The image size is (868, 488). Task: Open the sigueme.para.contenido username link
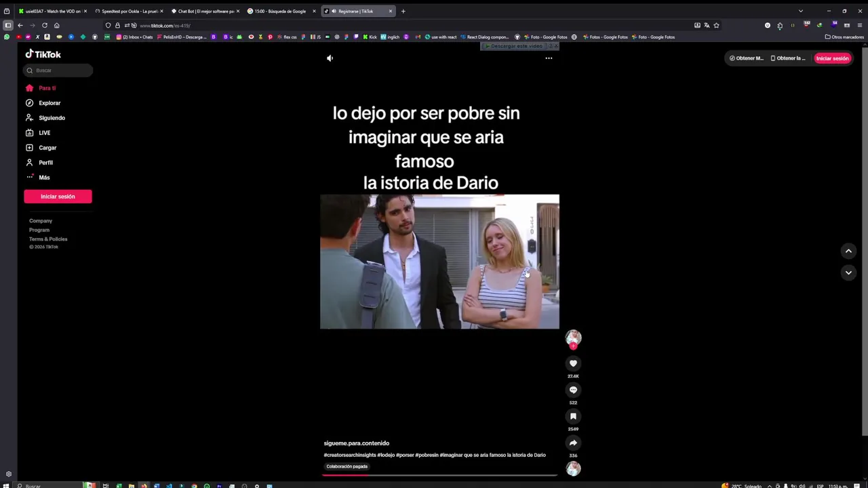357,443
